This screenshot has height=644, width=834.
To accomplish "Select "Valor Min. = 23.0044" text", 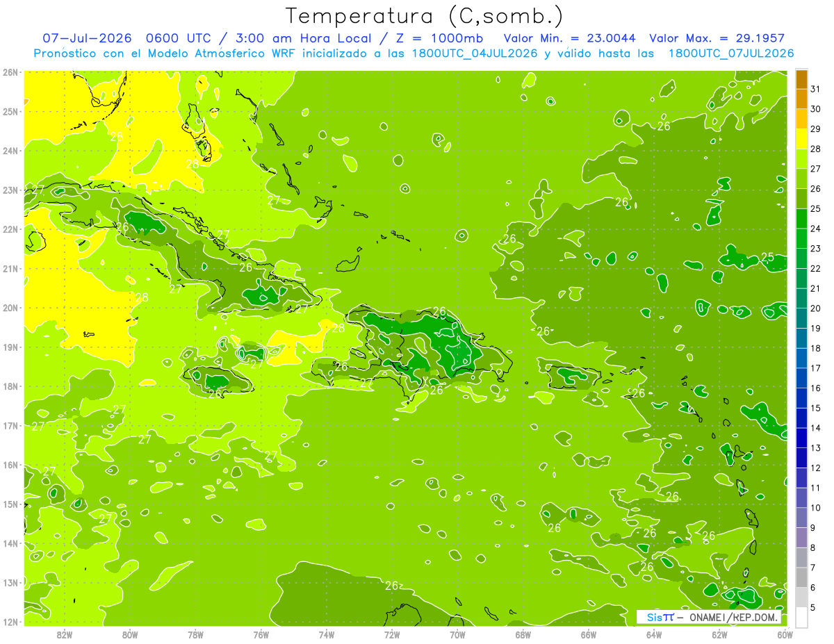I will point(569,38).
